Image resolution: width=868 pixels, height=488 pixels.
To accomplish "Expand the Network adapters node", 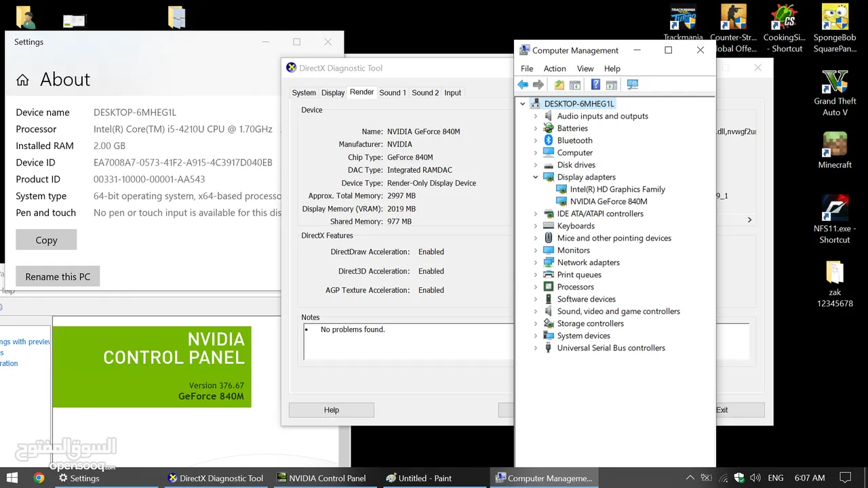I will coord(535,262).
